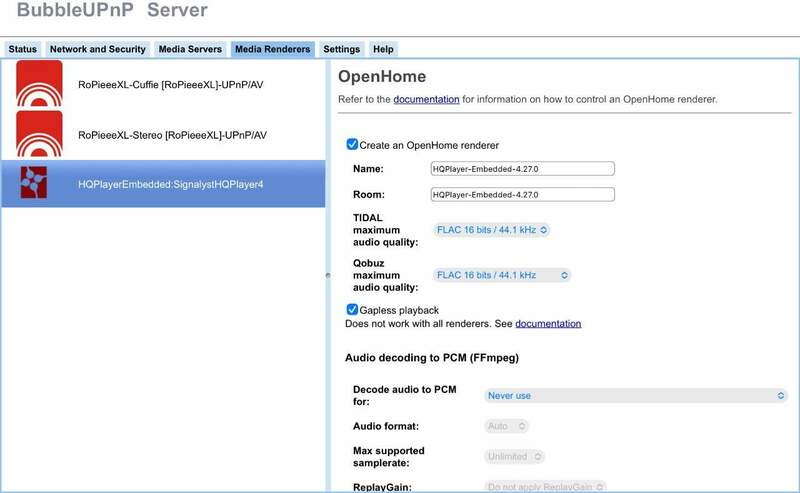800x493 pixels.
Task: Select RoPieeeXL-Stereo [RoPieeeXL]-UPnP/AV renderer
Action: point(172,135)
